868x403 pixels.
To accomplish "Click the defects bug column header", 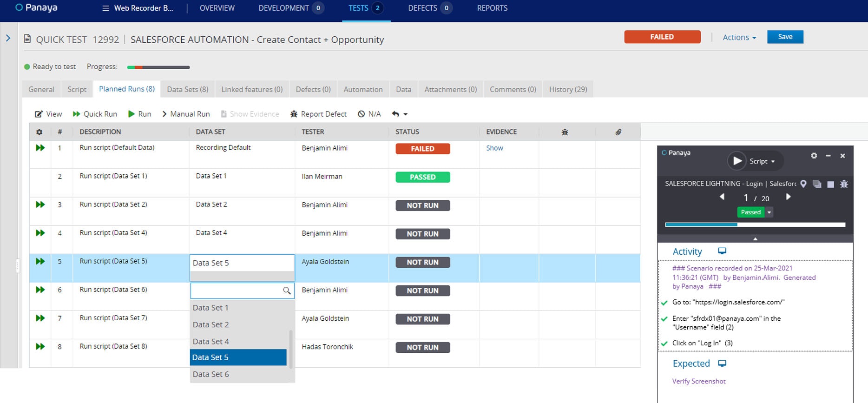I will (x=565, y=132).
